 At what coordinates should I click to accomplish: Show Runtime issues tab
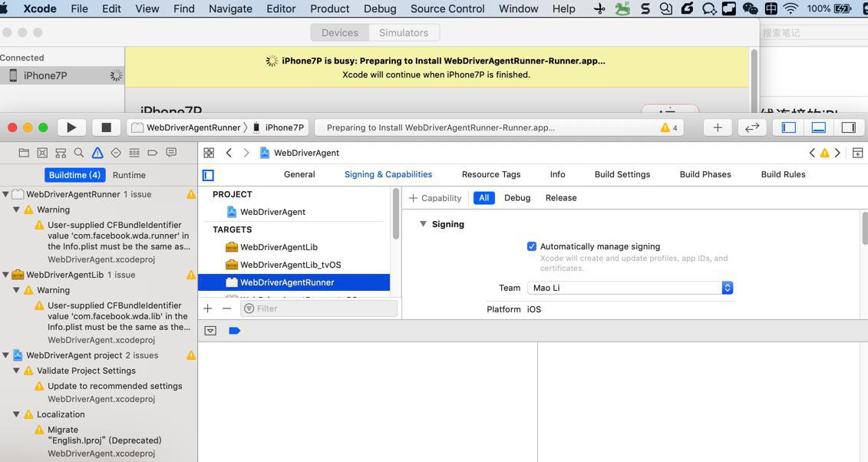tap(129, 175)
